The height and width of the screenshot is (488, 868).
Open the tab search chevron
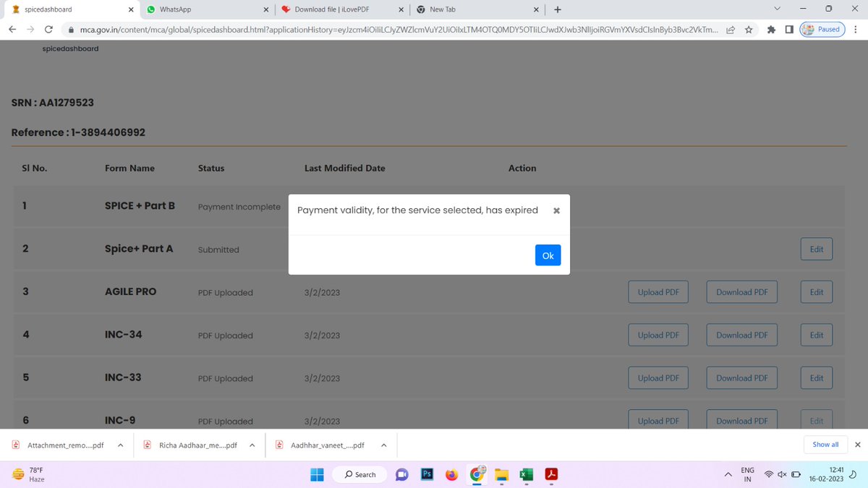[x=778, y=9]
